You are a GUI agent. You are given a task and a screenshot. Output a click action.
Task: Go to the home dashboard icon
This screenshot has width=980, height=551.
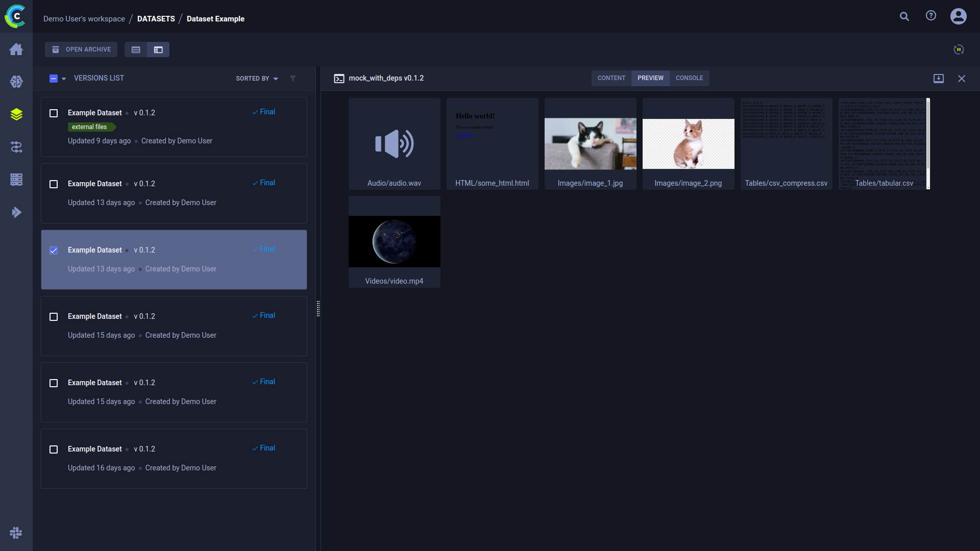[x=16, y=49]
